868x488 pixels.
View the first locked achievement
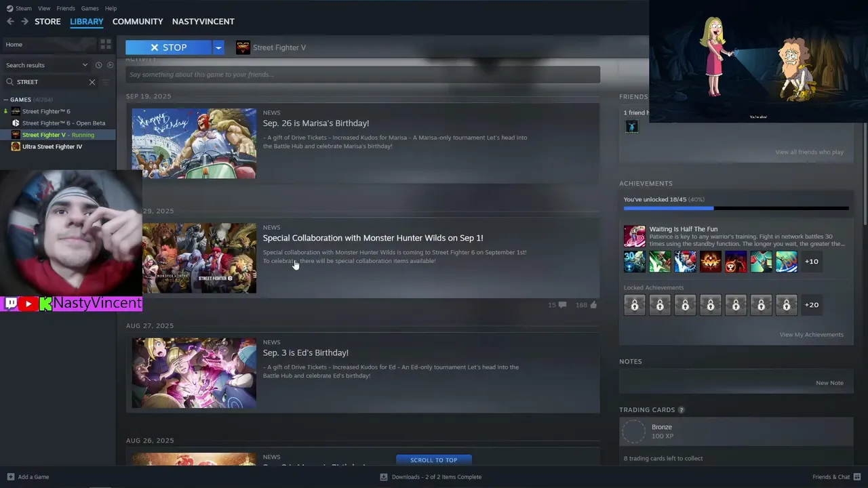click(x=634, y=305)
